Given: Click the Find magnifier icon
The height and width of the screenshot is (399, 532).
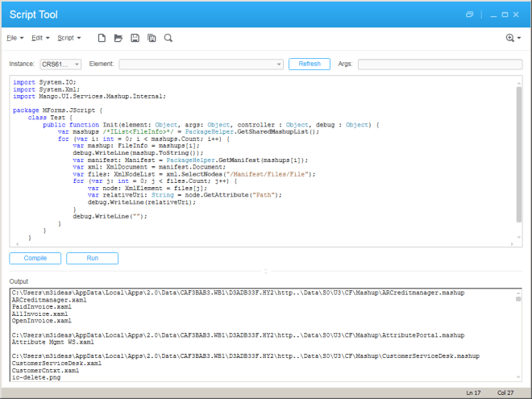Looking at the screenshot, I should pos(168,38).
